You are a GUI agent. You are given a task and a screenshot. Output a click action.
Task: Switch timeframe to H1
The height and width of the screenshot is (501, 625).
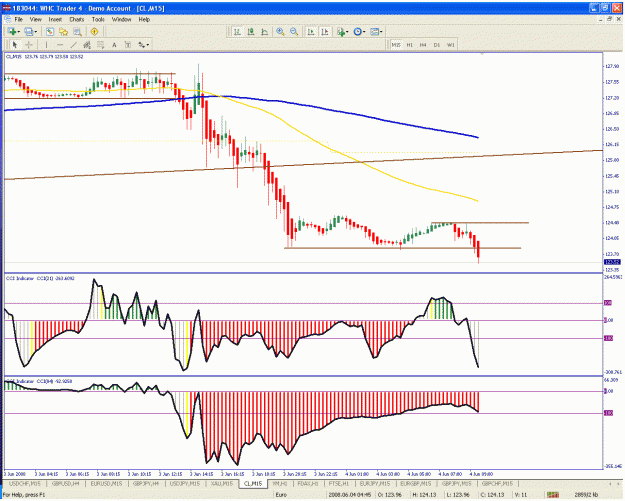coord(410,45)
